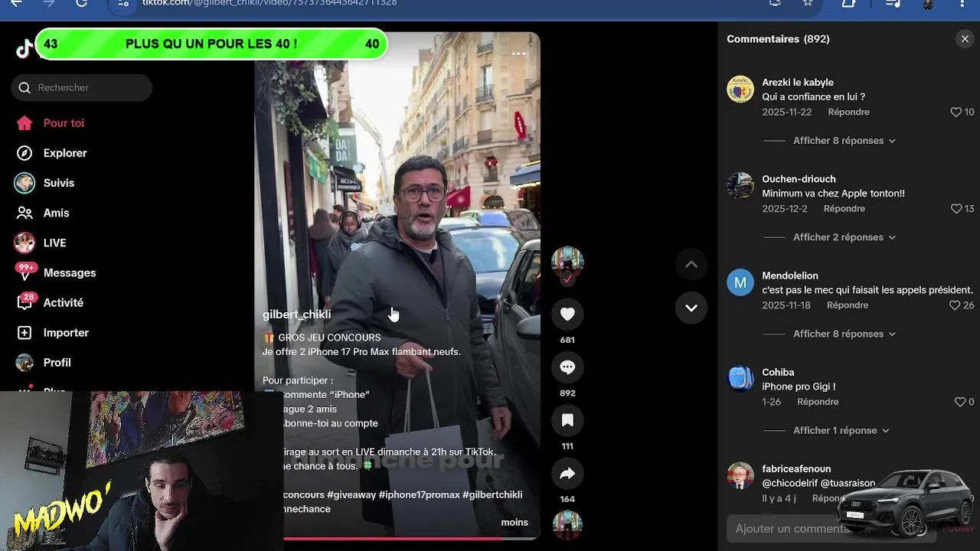Open the Activité notifications

pyautogui.click(x=64, y=302)
